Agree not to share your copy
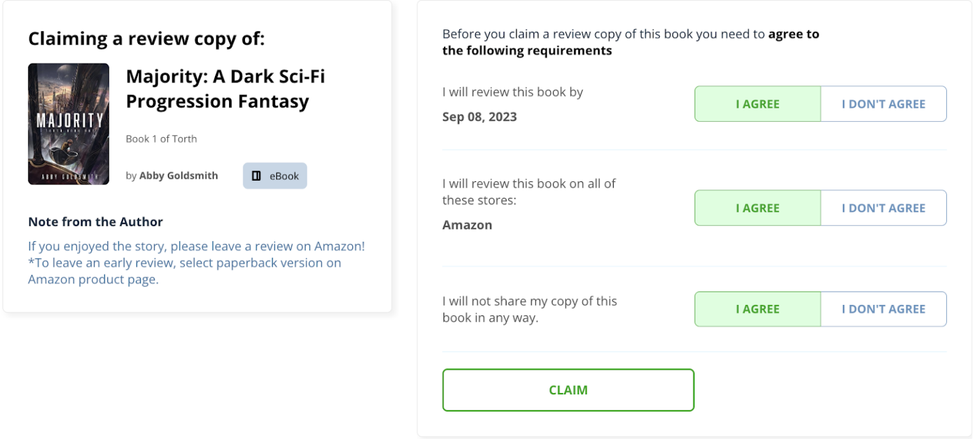The height and width of the screenshot is (439, 980). 757,309
